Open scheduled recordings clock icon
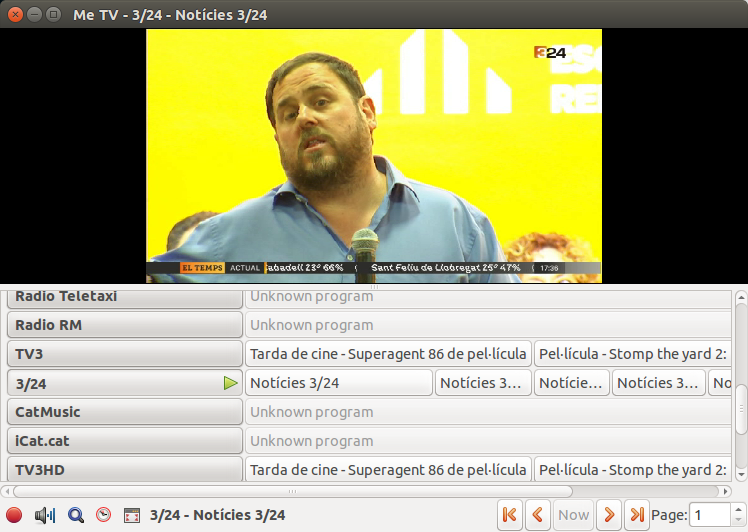748x532 pixels. pos(103,515)
